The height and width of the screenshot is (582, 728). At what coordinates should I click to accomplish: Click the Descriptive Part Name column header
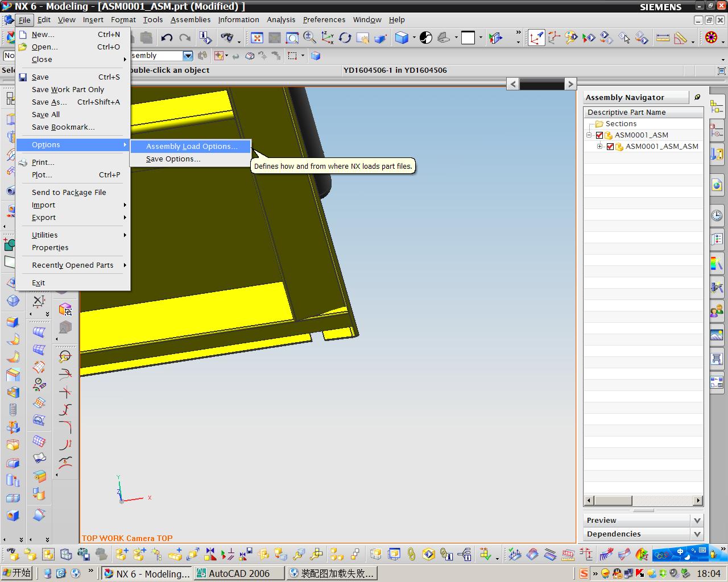click(643, 113)
